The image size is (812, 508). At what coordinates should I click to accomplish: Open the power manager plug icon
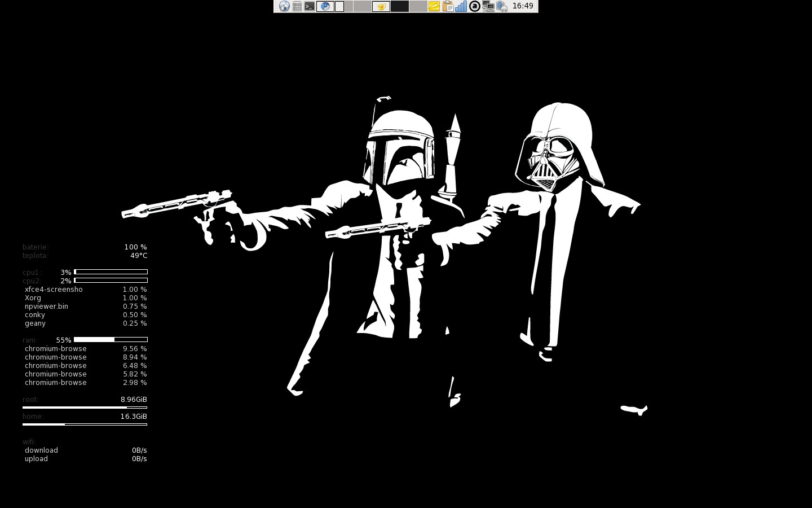click(x=501, y=6)
